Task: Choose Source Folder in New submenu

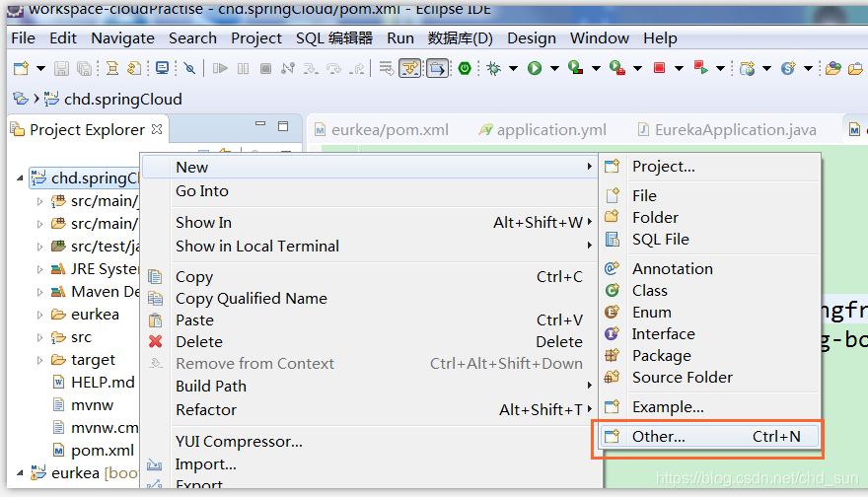Action: pyautogui.click(x=711, y=378)
